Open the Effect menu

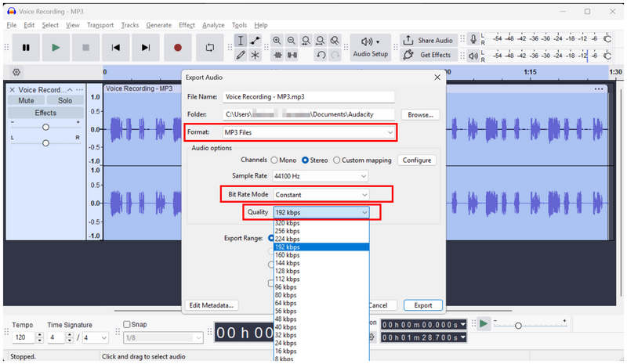tap(187, 25)
